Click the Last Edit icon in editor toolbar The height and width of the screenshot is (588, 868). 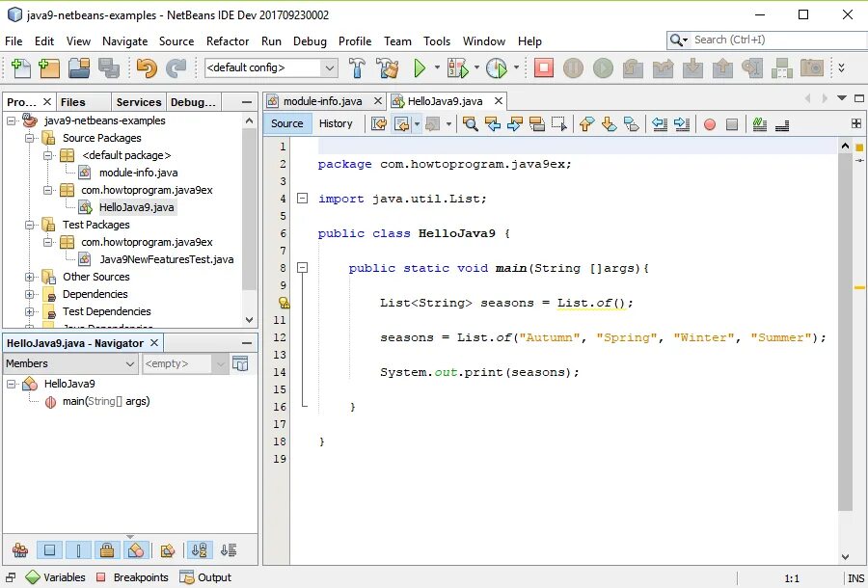pyautogui.click(x=379, y=124)
